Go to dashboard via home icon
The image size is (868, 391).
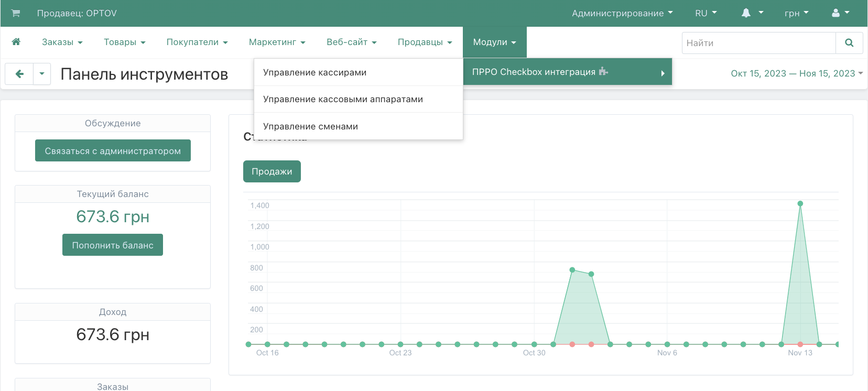pos(16,42)
